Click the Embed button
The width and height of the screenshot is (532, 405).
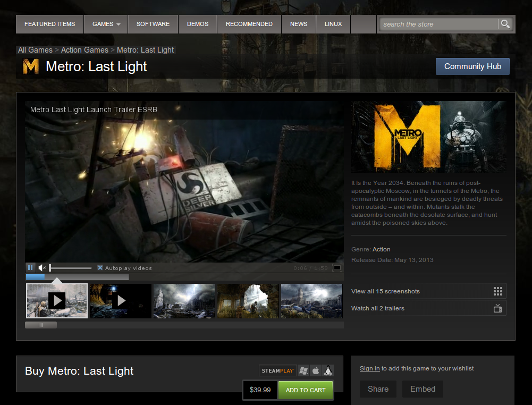pyautogui.click(x=423, y=389)
